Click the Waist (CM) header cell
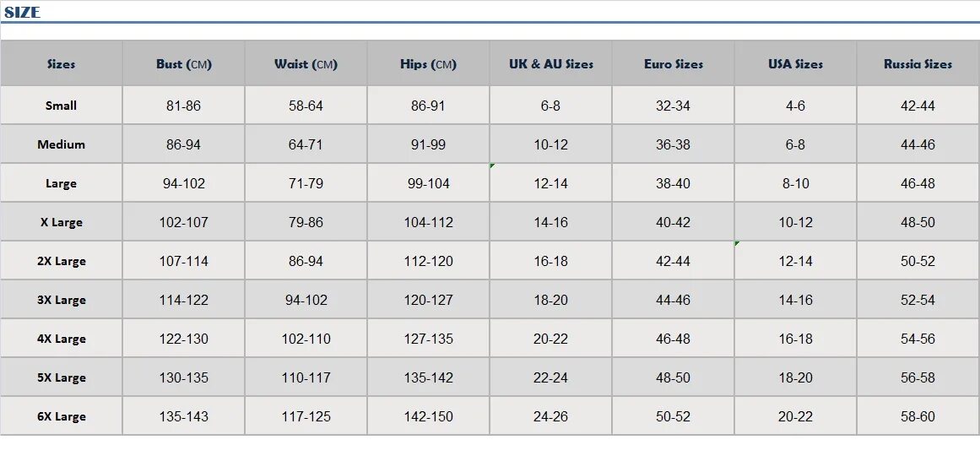The image size is (980, 456). 306,64
